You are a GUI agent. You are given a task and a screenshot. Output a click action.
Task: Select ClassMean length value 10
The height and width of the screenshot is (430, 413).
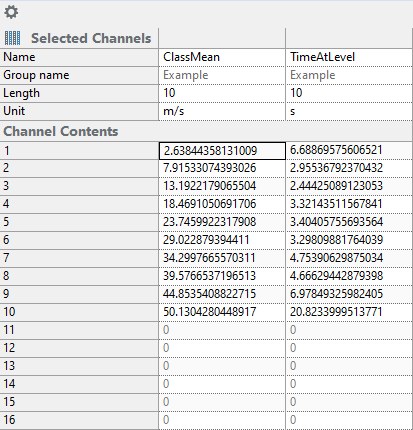pos(222,93)
